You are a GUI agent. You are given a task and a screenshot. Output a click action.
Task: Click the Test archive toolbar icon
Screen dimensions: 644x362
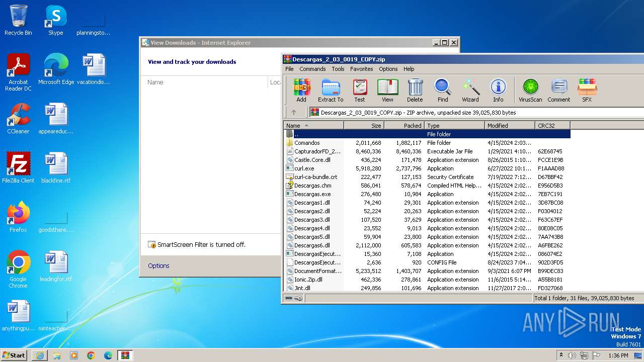coord(360,90)
